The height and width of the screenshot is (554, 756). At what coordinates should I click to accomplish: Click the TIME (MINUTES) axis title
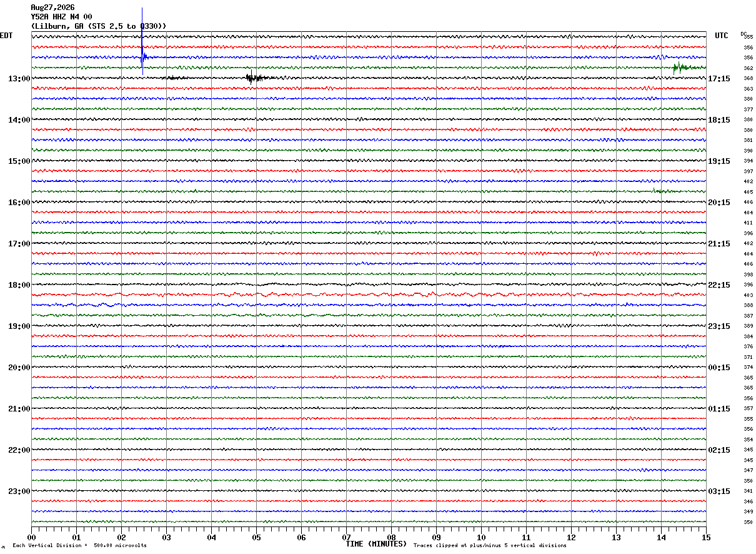376,544
